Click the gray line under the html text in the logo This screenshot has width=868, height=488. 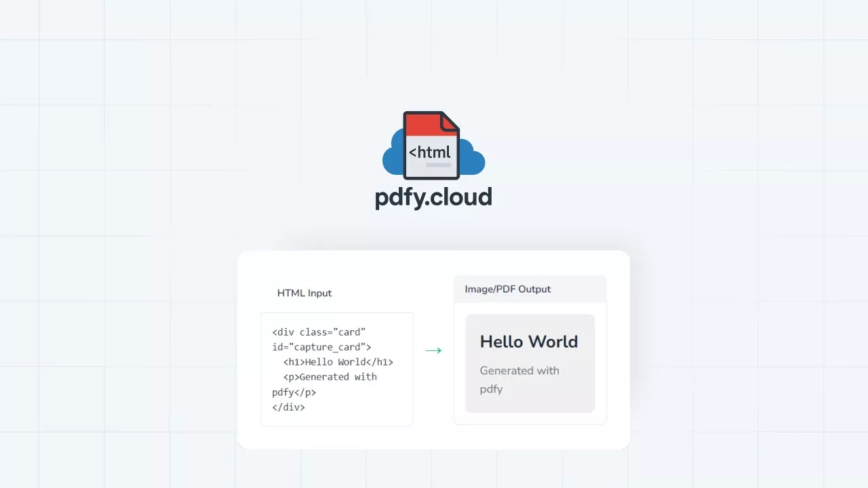pyautogui.click(x=438, y=165)
